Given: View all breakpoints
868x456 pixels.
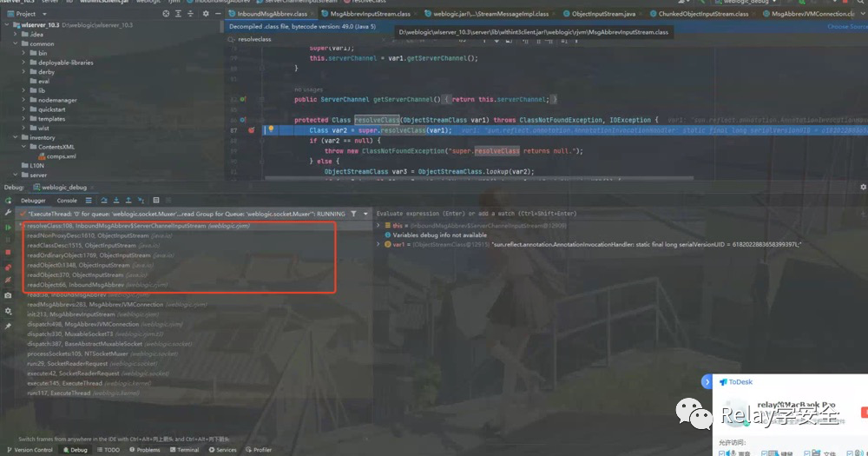Looking at the screenshot, I should (x=8, y=267).
